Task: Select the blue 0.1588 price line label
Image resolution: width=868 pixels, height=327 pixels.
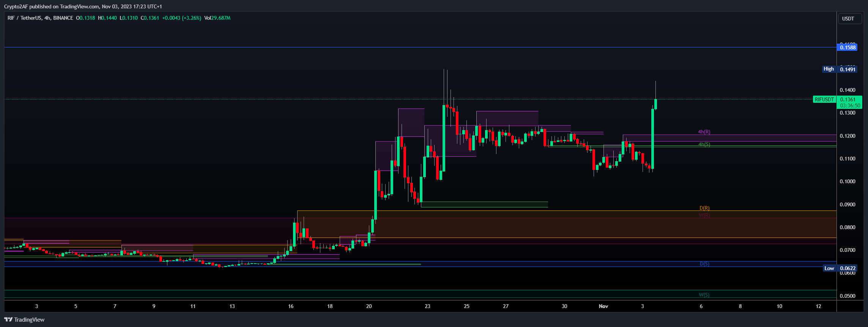Action: coord(847,47)
